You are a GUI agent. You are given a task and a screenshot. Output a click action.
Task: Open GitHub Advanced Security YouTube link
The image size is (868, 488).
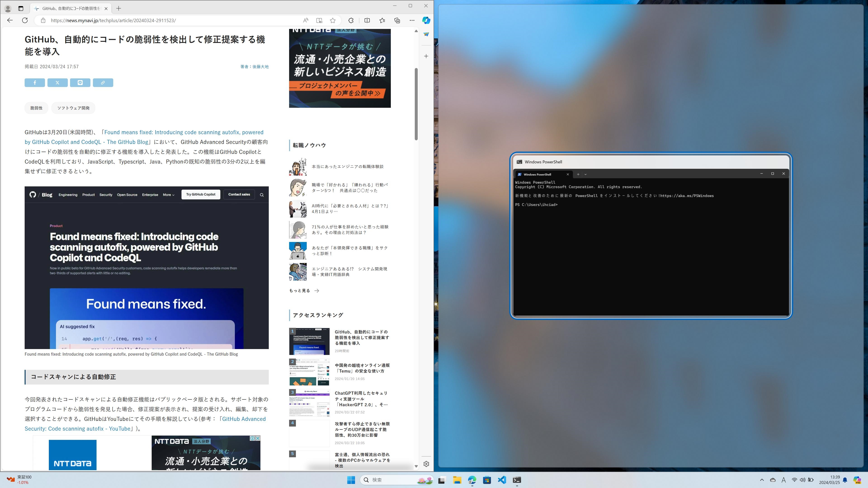point(145,424)
